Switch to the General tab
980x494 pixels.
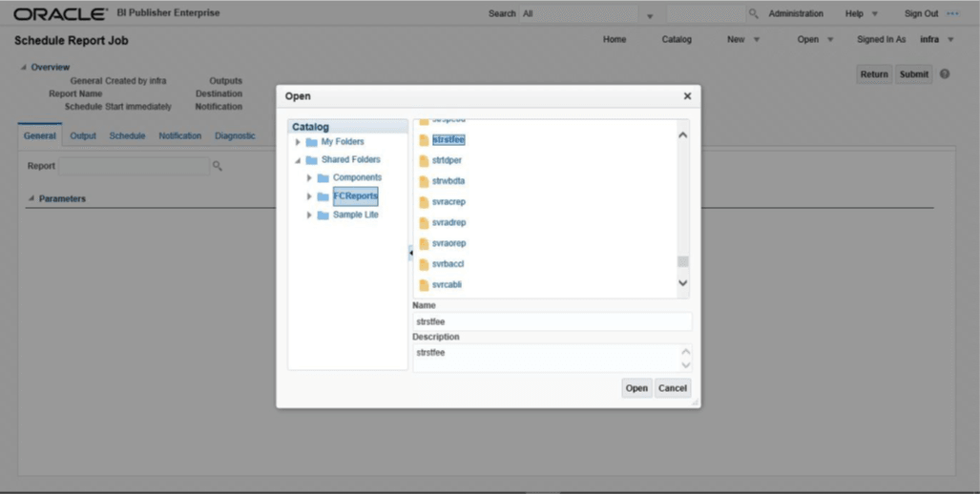[39, 135]
